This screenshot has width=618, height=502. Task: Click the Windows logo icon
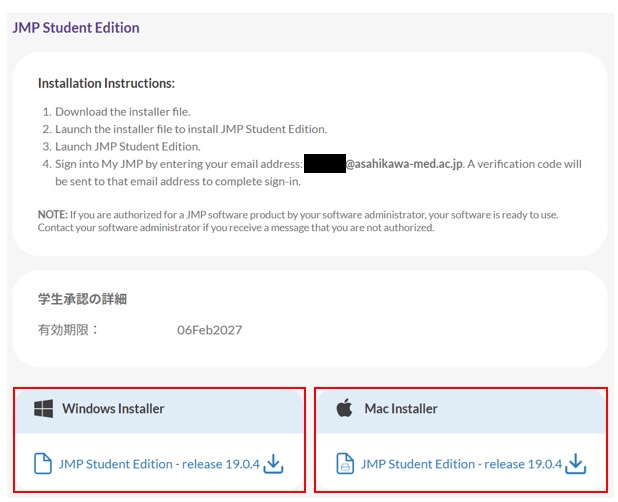[43, 408]
